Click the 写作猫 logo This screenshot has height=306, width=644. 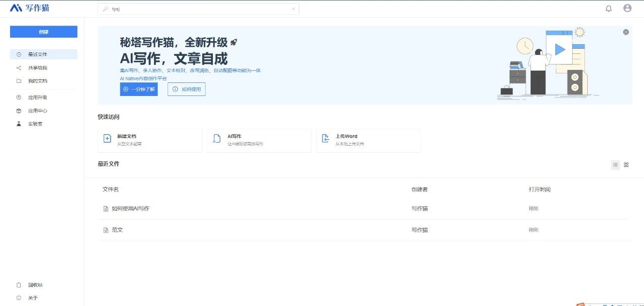coord(30,8)
